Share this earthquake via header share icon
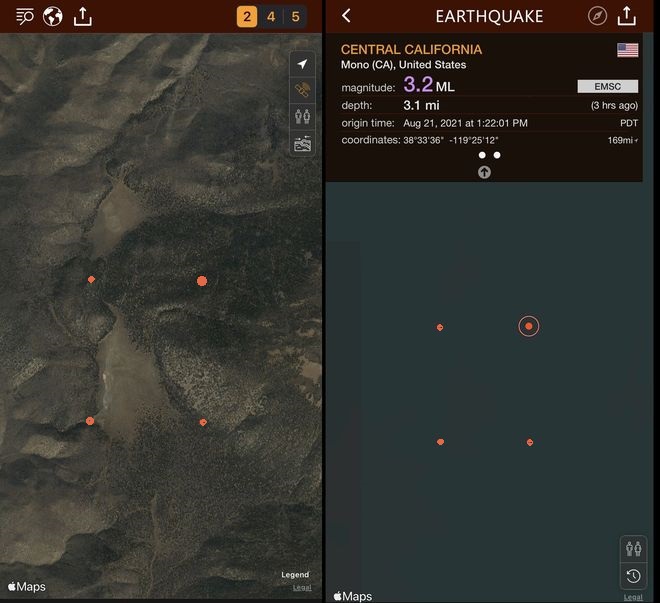 627,16
